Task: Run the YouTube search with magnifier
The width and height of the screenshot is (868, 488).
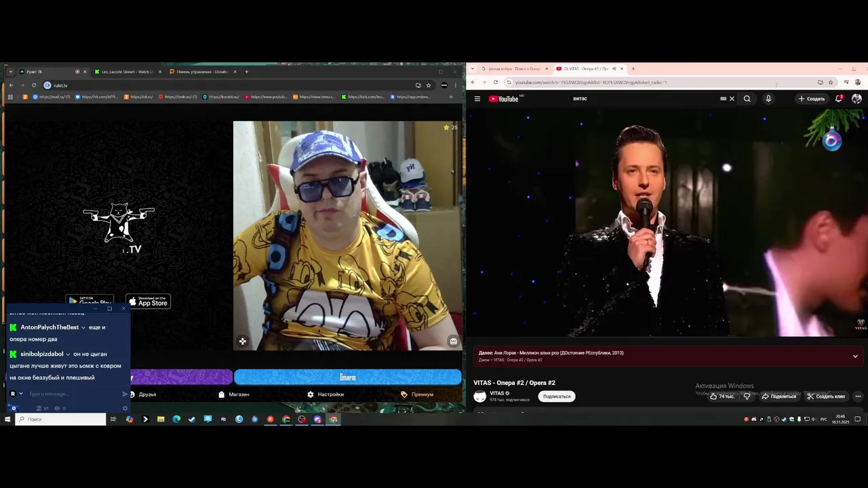Action: [747, 99]
